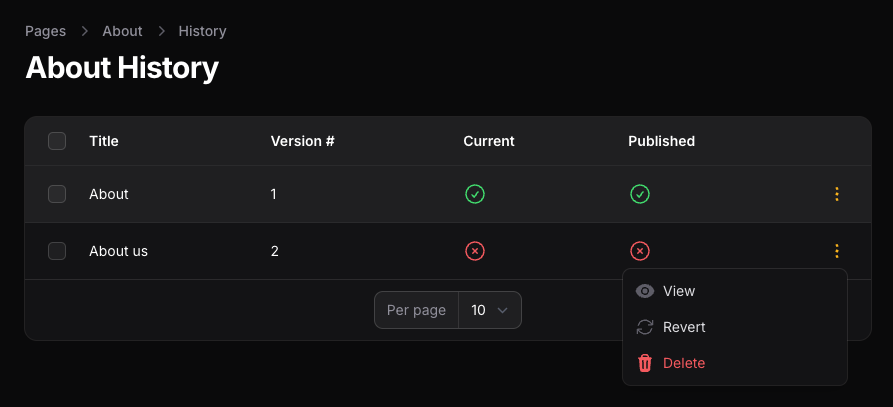Click the red trash icon
The image size is (893, 407).
coord(645,363)
